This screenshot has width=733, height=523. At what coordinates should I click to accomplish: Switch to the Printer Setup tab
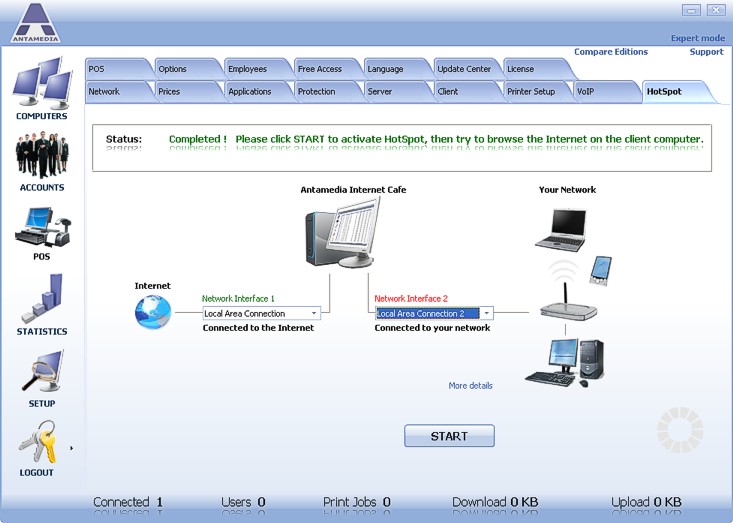(x=536, y=92)
